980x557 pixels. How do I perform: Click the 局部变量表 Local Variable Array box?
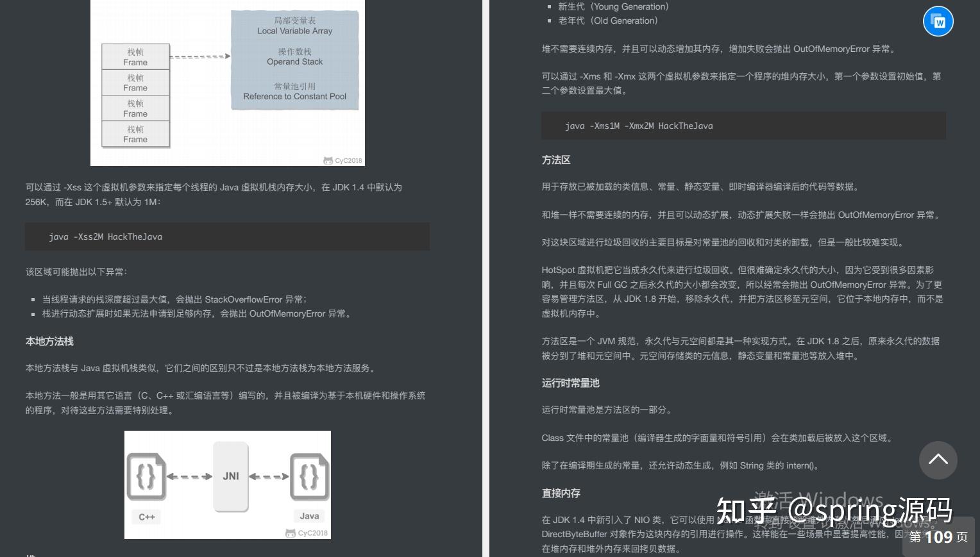pyautogui.click(x=294, y=26)
